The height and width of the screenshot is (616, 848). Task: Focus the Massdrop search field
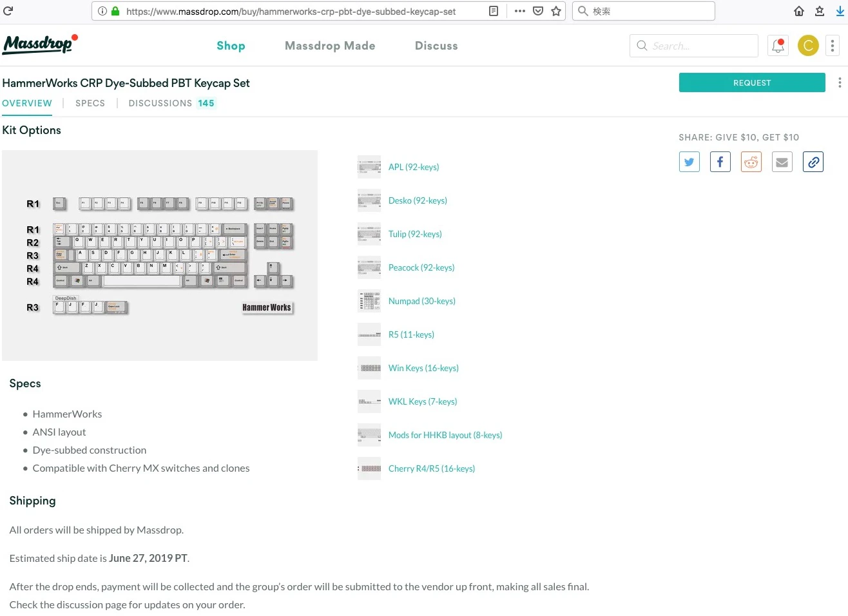pos(694,46)
